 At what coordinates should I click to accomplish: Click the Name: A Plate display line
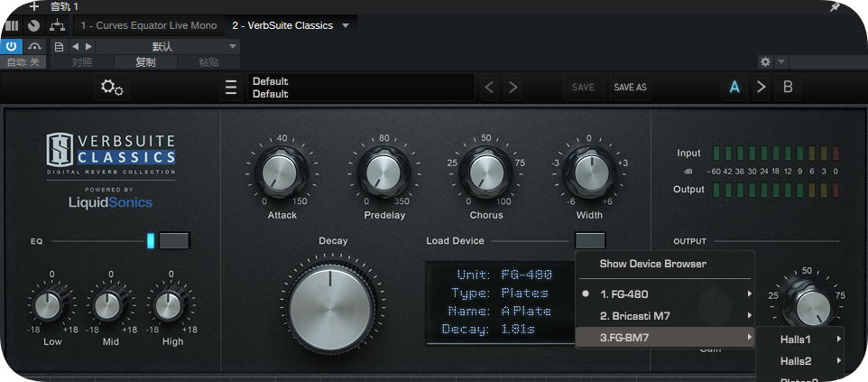tap(499, 311)
